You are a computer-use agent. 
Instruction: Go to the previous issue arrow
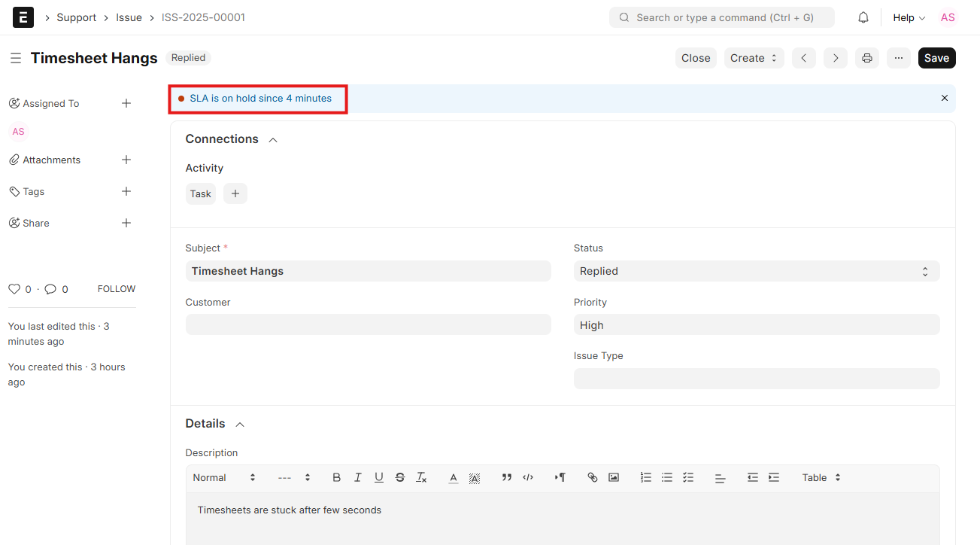pyautogui.click(x=804, y=58)
